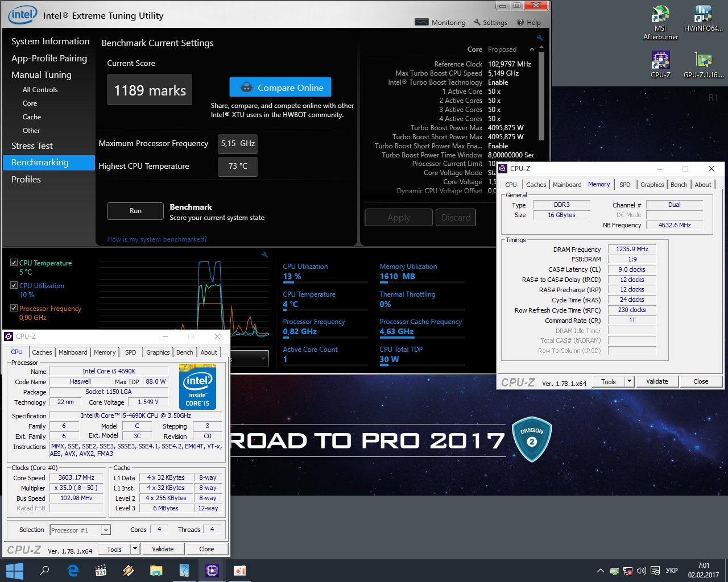
Task: Open XTU Help
Action: click(x=529, y=22)
